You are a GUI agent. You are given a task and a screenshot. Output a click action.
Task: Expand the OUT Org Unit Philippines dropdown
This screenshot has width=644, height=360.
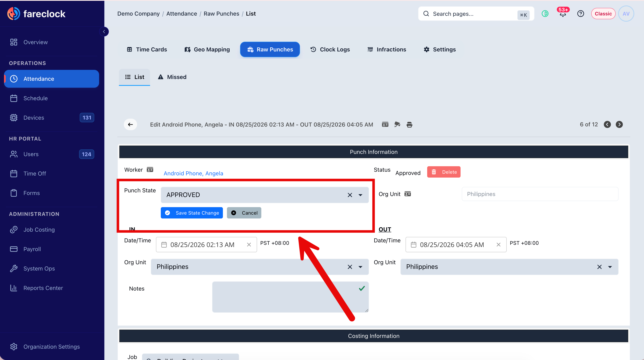point(610,267)
